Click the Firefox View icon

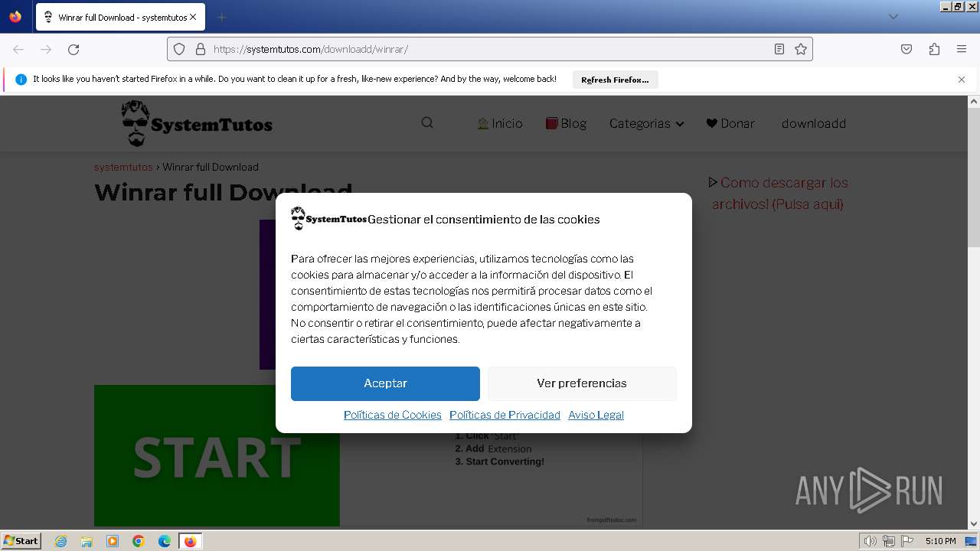[x=15, y=17]
